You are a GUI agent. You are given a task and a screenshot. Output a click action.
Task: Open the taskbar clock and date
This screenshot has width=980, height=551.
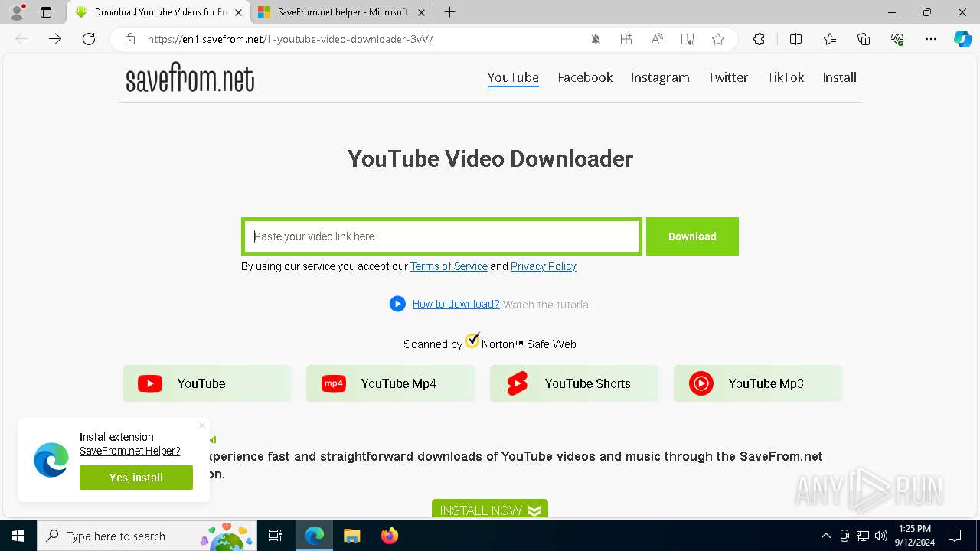914,536
